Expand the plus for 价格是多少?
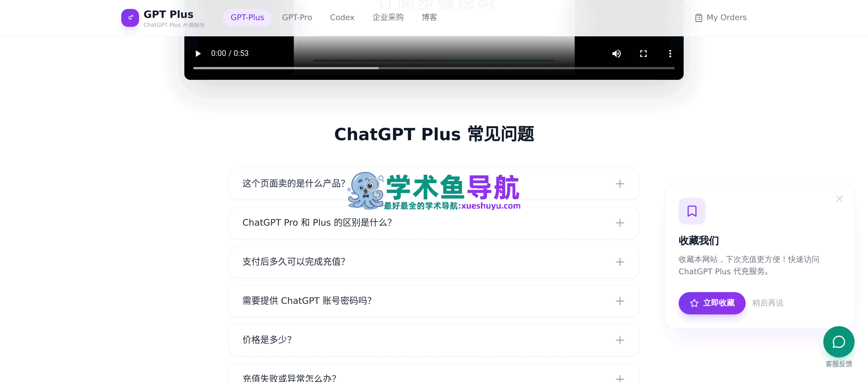Screen dimensions: 868x382 coord(620,340)
